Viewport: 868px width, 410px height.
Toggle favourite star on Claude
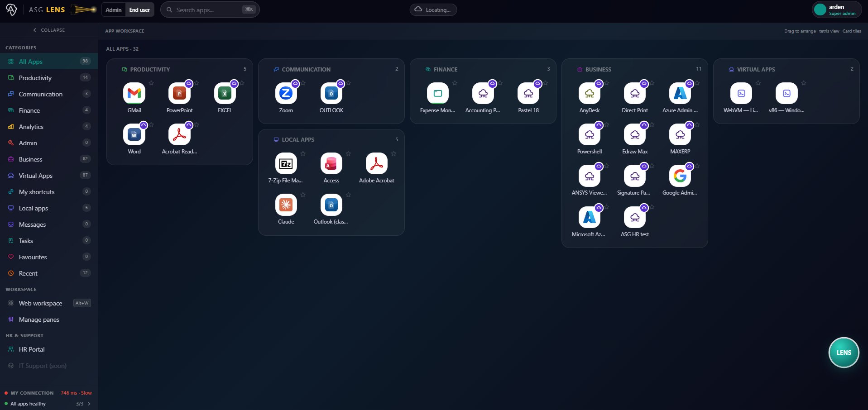303,195
